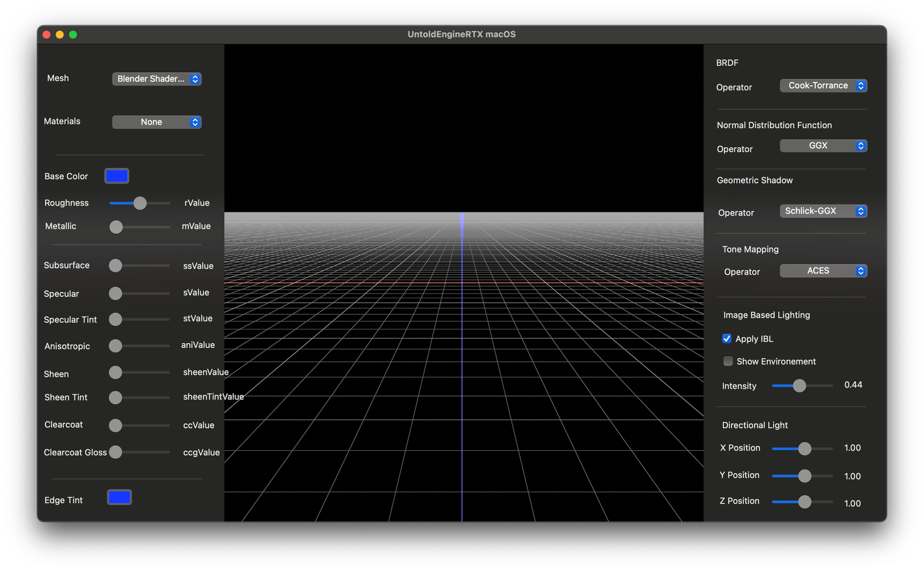The image size is (924, 571).
Task: Open the Mesh dropdown showing Blender Shader
Action: click(156, 79)
